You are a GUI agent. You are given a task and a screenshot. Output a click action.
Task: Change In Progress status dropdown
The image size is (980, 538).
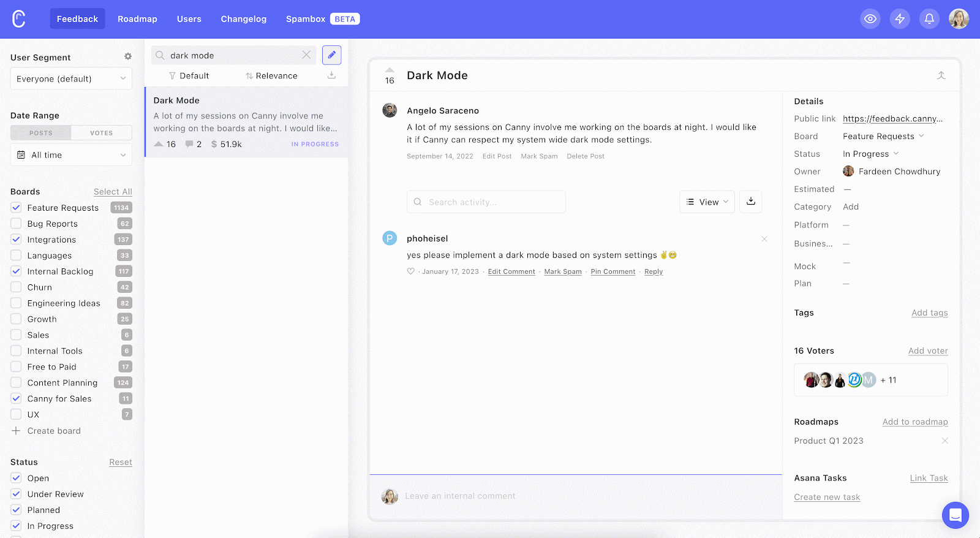tap(870, 154)
